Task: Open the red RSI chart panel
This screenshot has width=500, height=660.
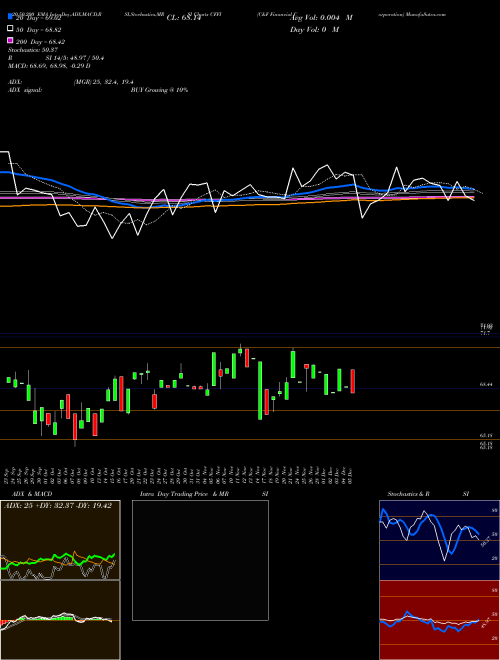Action: 439,620
